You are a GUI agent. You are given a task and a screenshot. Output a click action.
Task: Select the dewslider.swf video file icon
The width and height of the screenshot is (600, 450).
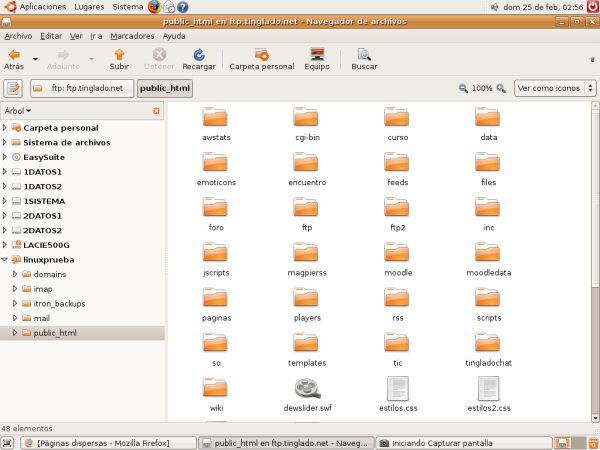point(307,388)
